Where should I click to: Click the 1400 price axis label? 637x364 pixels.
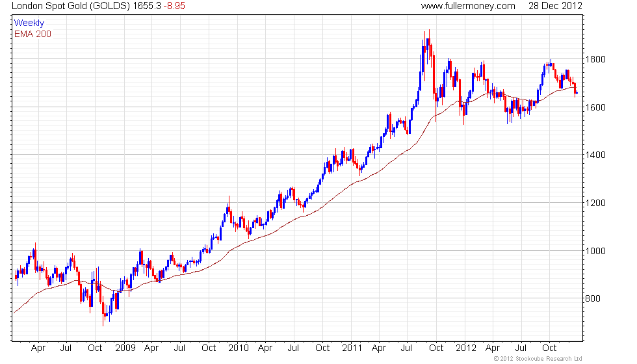coord(595,155)
